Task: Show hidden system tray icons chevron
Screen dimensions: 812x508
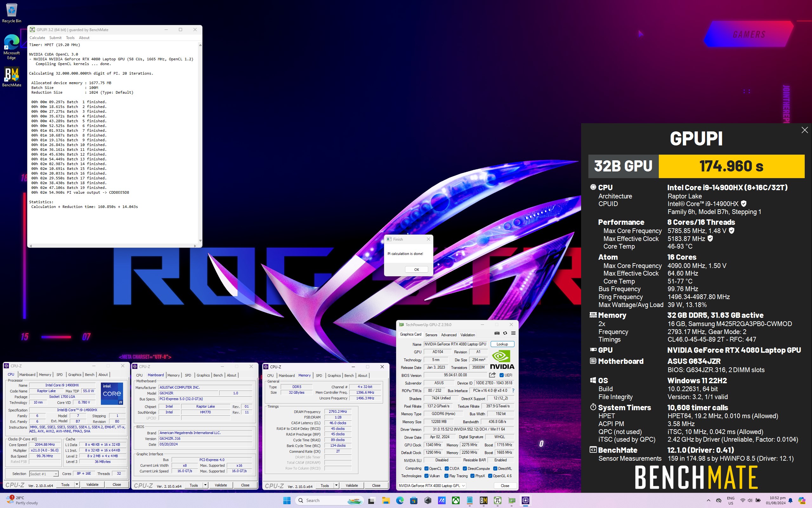Action: click(x=708, y=500)
